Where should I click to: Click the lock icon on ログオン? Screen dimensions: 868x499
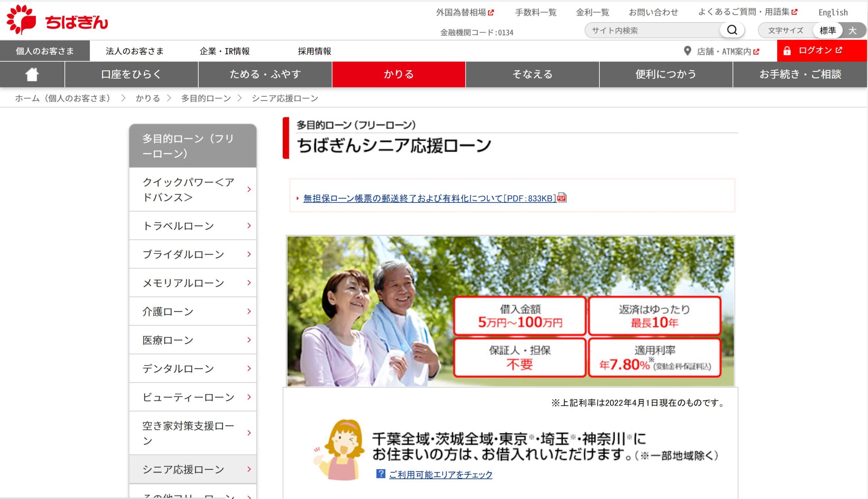point(787,51)
